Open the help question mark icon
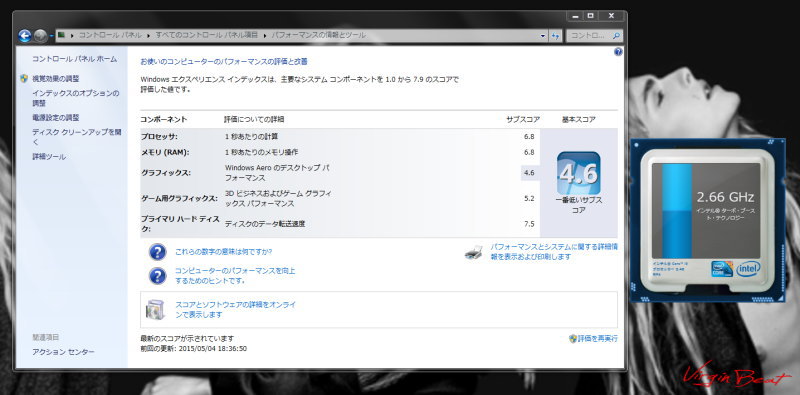 pyautogui.click(x=618, y=52)
